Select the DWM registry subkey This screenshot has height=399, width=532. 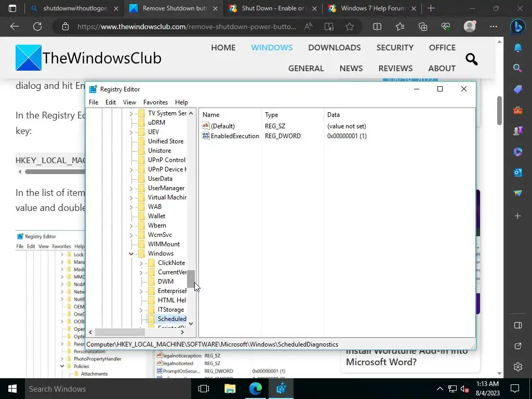pyautogui.click(x=165, y=282)
